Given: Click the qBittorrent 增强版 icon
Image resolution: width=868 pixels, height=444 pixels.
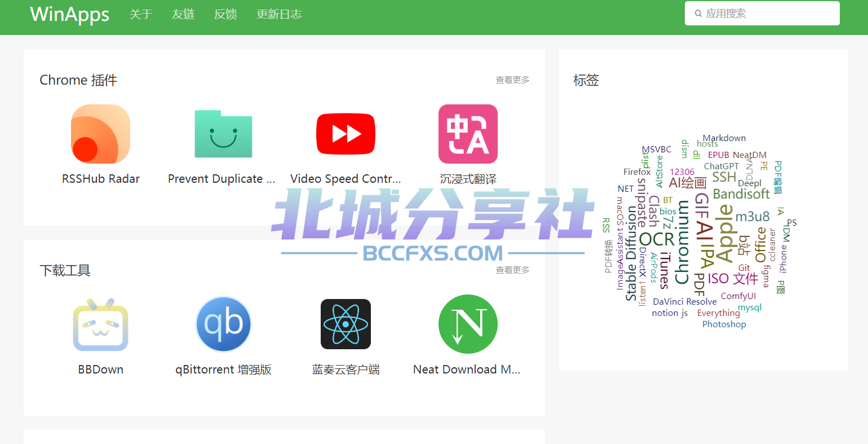Looking at the screenshot, I should tap(223, 324).
